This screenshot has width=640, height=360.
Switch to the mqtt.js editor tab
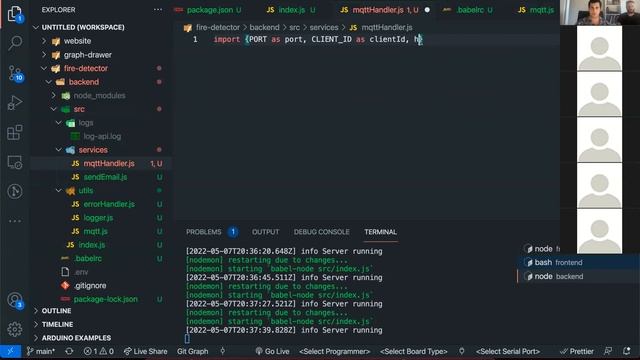click(536, 10)
